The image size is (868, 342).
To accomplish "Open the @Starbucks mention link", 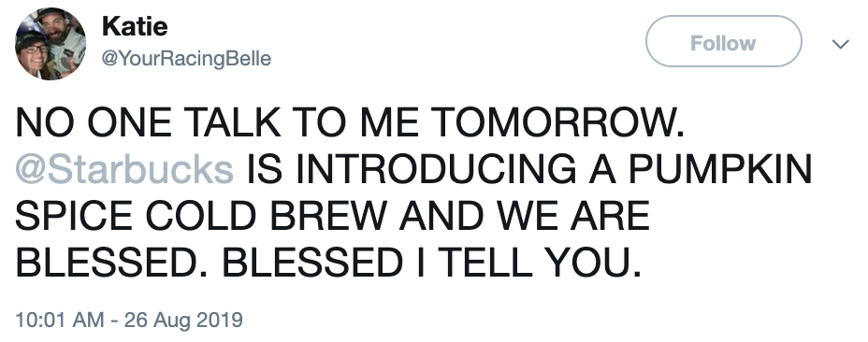I will pyautogui.click(x=124, y=170).
